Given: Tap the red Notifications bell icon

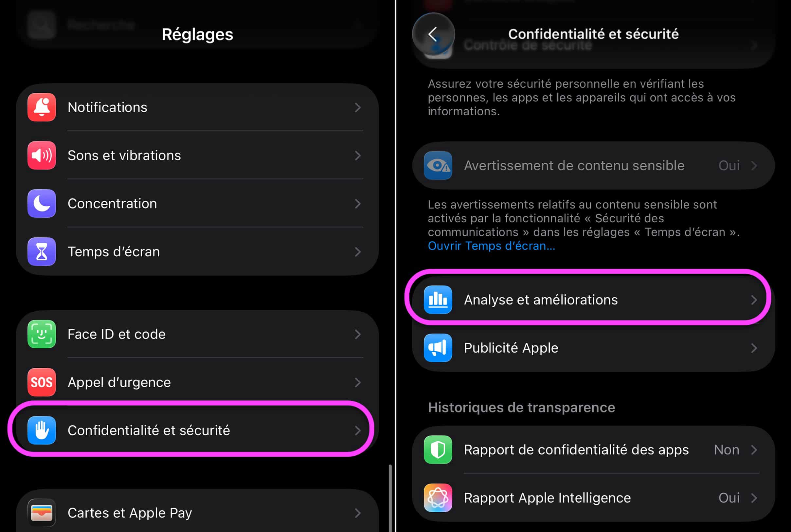Looking at the screenshot, I should point(42,107).
